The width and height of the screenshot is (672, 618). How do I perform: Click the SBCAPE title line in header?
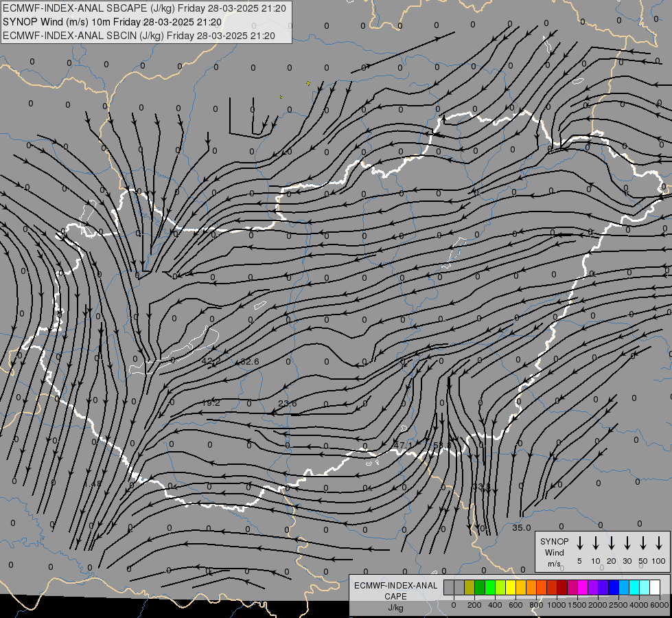(144, 8)
